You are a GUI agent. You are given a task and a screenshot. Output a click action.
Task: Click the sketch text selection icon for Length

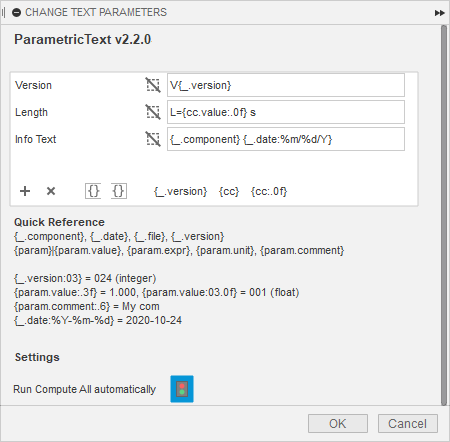[153, 112]
